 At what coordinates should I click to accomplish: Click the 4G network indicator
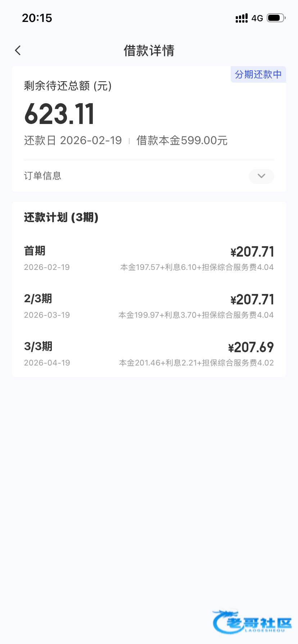point(257,18)
